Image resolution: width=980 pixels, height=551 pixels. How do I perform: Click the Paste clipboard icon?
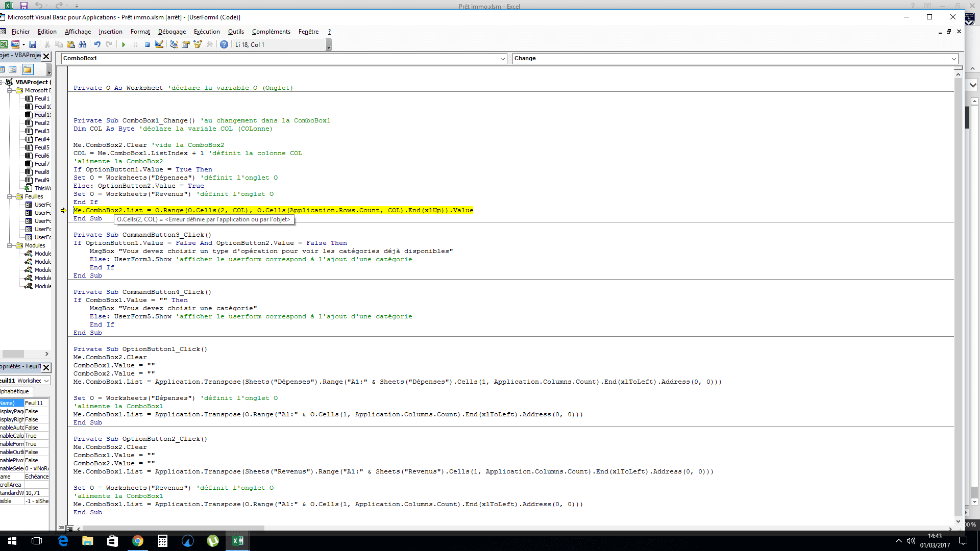(71, 45)
